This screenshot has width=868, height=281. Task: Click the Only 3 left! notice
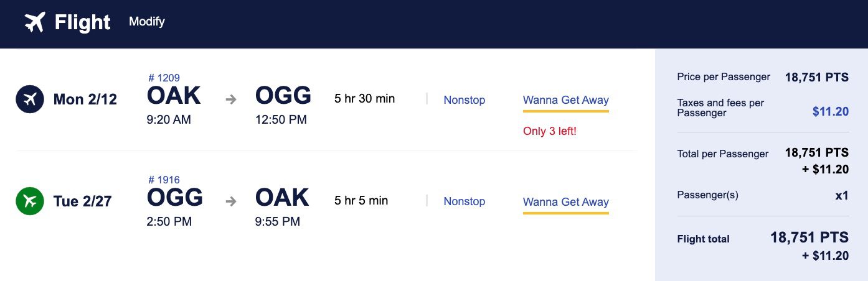pos(550,132)
